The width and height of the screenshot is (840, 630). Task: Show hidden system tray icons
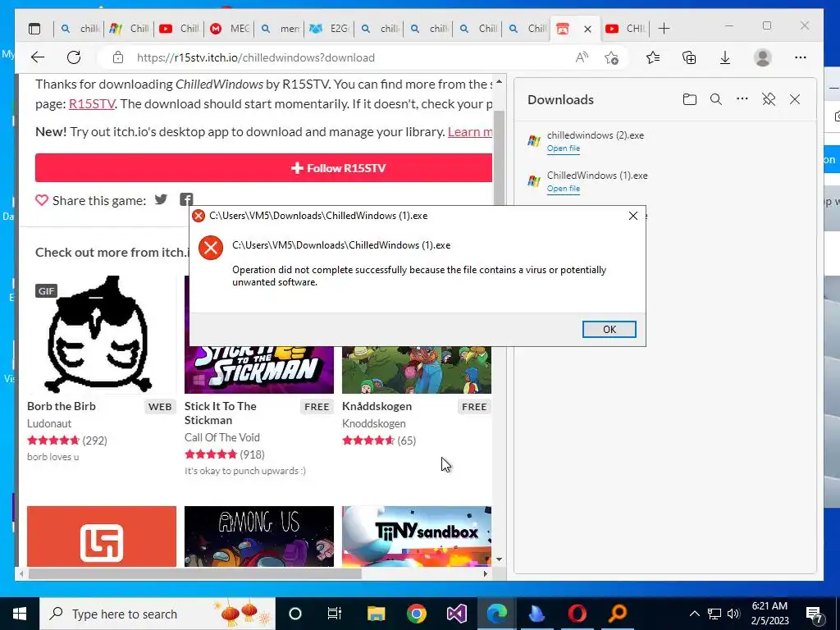coord(694,614)
